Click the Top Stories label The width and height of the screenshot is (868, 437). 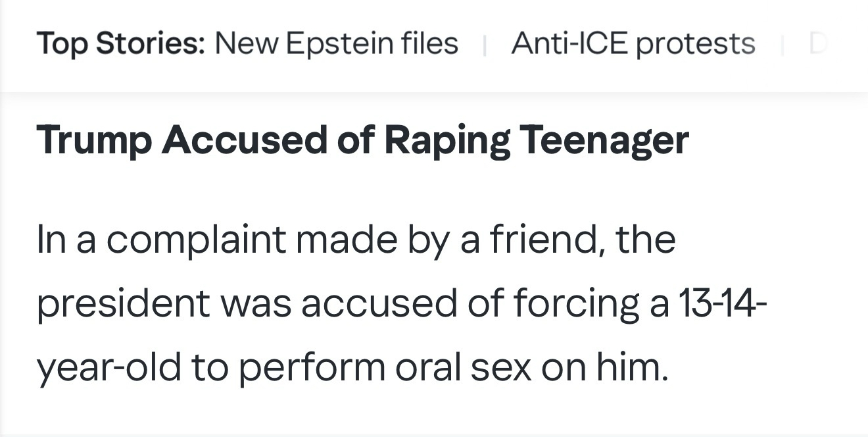coord(121,44)
